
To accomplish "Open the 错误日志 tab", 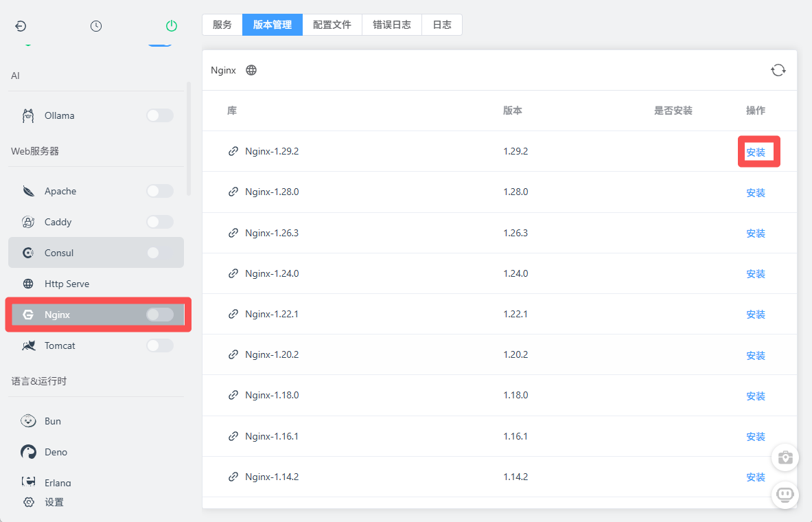I will [x=392, y=25].
